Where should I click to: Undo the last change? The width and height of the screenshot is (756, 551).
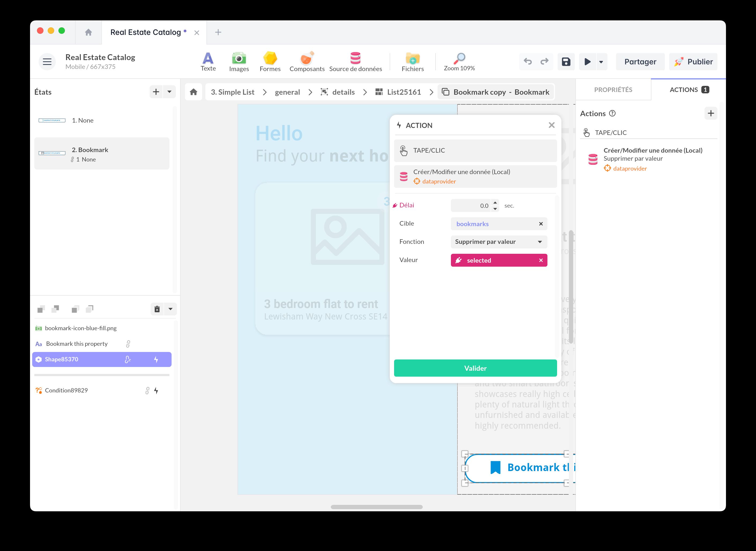(x=528, y=62)
